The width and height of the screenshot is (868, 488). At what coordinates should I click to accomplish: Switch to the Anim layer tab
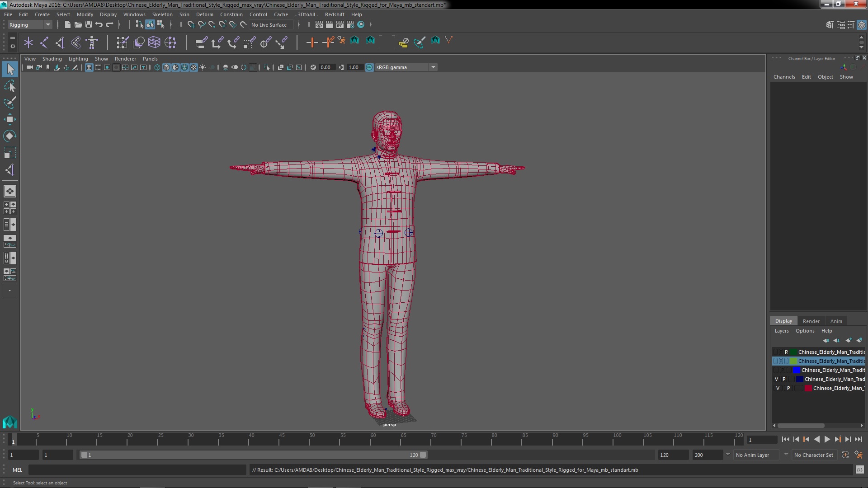[x=836, y=321]
